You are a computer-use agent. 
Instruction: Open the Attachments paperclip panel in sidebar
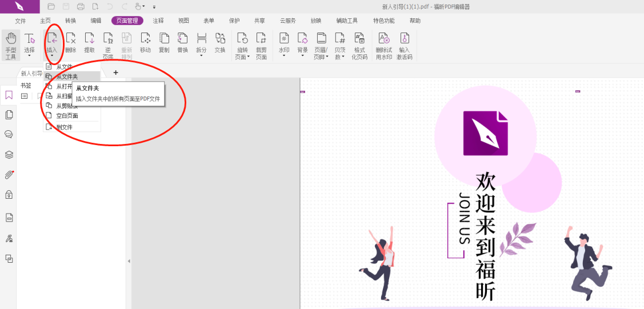(x=9, y=175)
